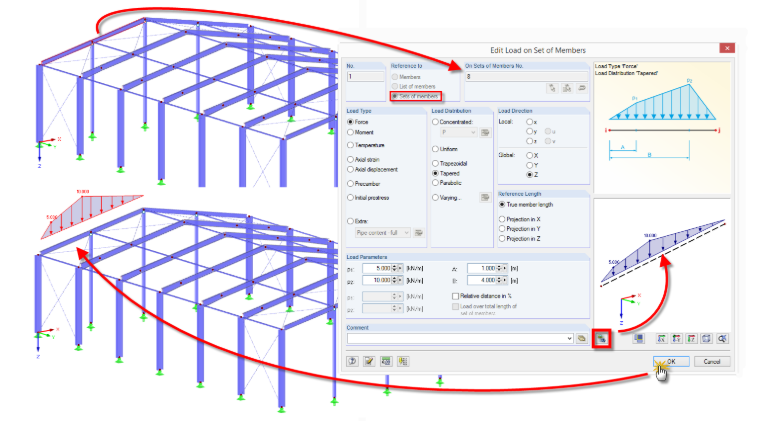Set load direction to local x

(x=530, y=122)
